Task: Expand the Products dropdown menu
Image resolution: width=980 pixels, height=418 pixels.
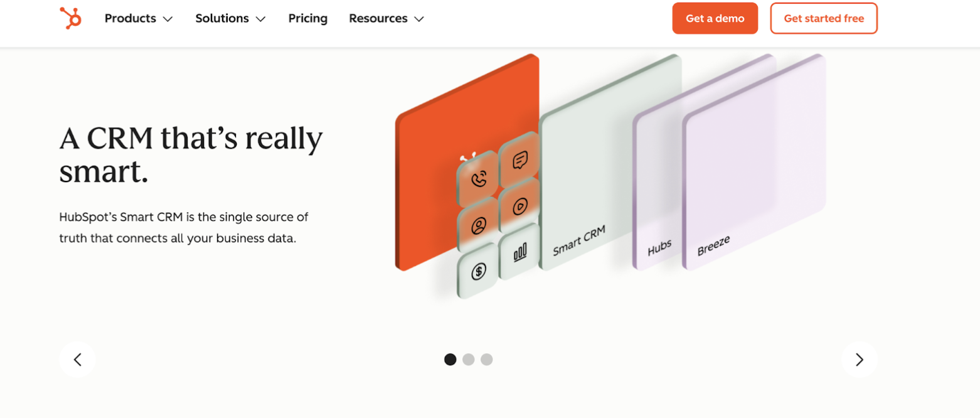Action: tap(138, 18)
